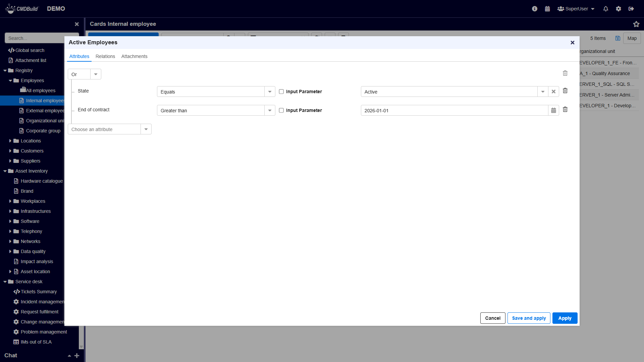This screenshot has height=362, width=644.
Task: Open the Or operator dropdown
Action: pyautogui.click(x=96, y=74)
